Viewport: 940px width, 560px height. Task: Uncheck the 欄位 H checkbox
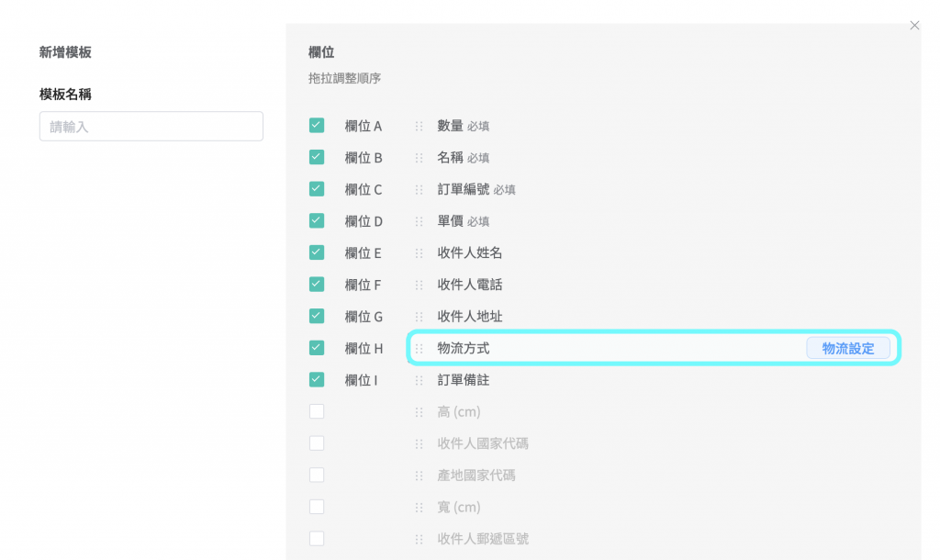(317, 348)
